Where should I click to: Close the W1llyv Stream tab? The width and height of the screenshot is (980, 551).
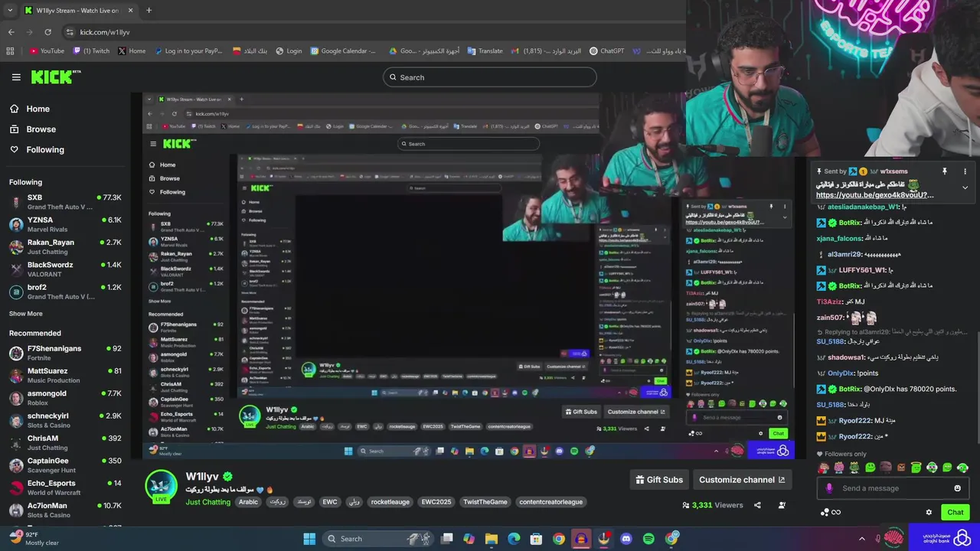[x=130, y=11]
